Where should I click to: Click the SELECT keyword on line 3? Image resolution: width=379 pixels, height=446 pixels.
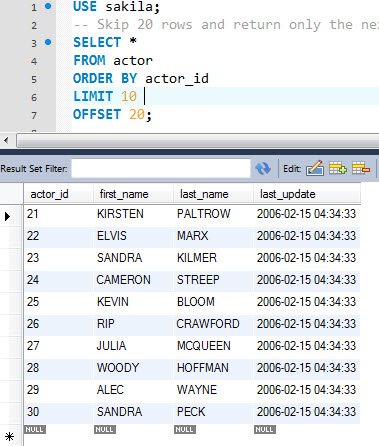(x=97, y=42)
